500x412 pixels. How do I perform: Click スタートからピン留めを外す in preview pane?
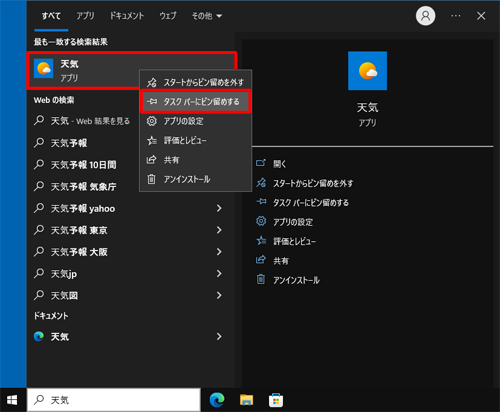(313, 183)
